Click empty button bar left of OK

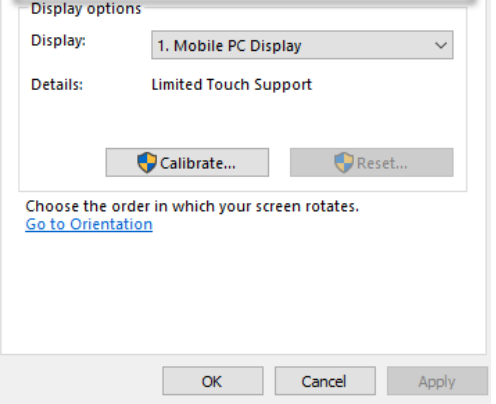(x=80, y=381)
